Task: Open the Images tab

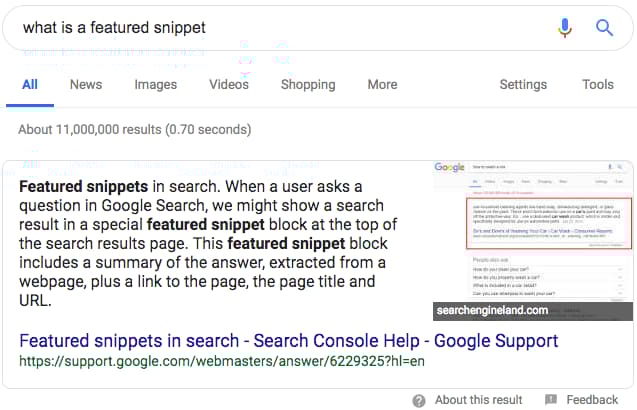Action: click(156, 85)
